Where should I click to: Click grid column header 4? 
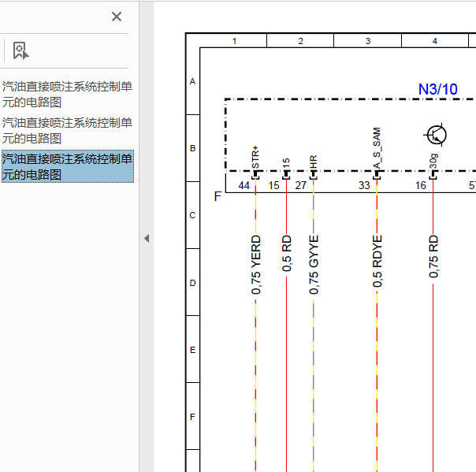[x=435, y=41]
